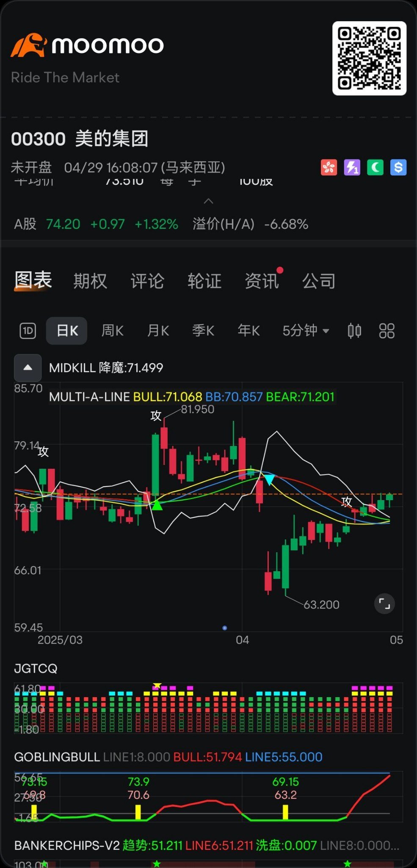This screenshot has width=417, height=868.
Task: Tap the Hong Kong flag badge
Action: 329,167
